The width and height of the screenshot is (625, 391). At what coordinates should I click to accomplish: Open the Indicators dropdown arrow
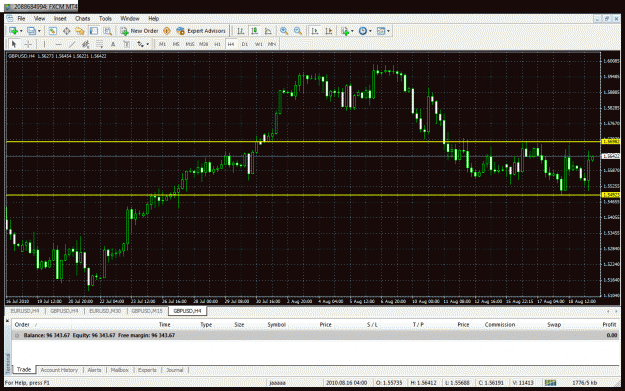pyautogui.click(x=352, y=31)
